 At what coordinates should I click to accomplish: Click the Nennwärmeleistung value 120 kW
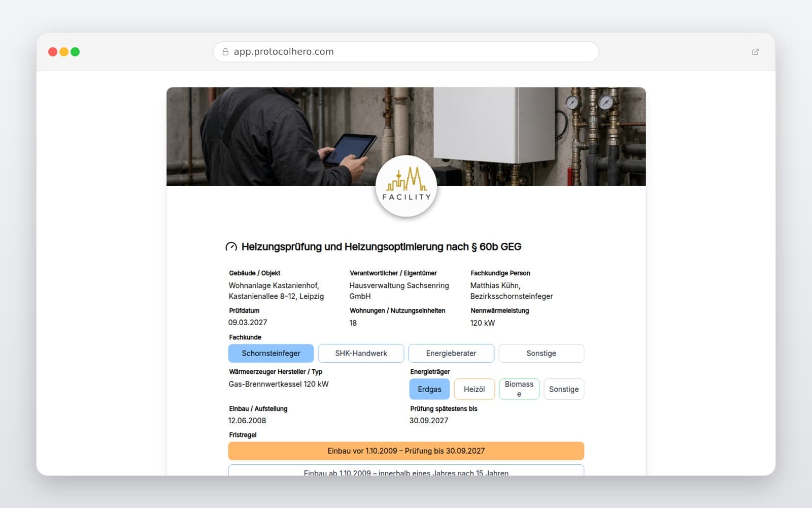(x=482, y=323)
